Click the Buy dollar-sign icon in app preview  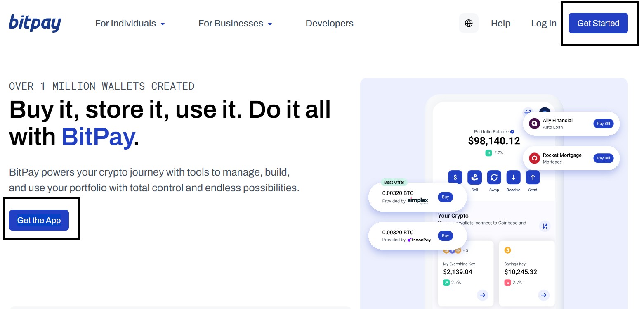point(455,178)
